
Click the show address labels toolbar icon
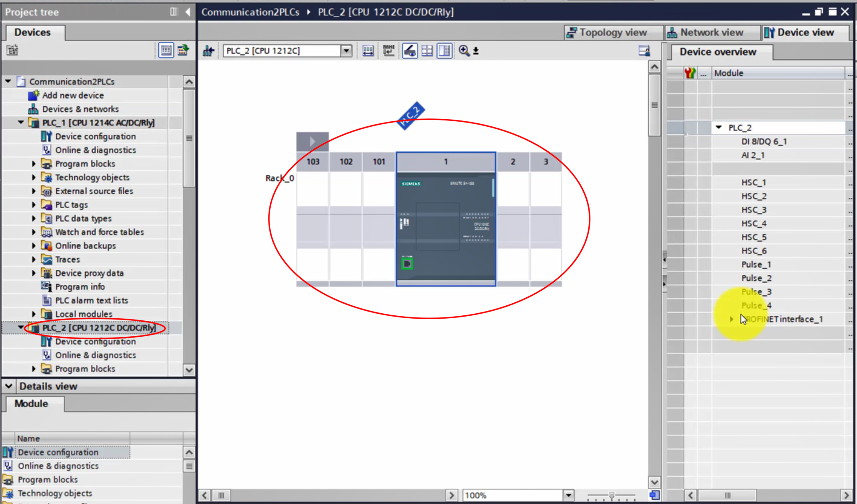pos(368,51)
